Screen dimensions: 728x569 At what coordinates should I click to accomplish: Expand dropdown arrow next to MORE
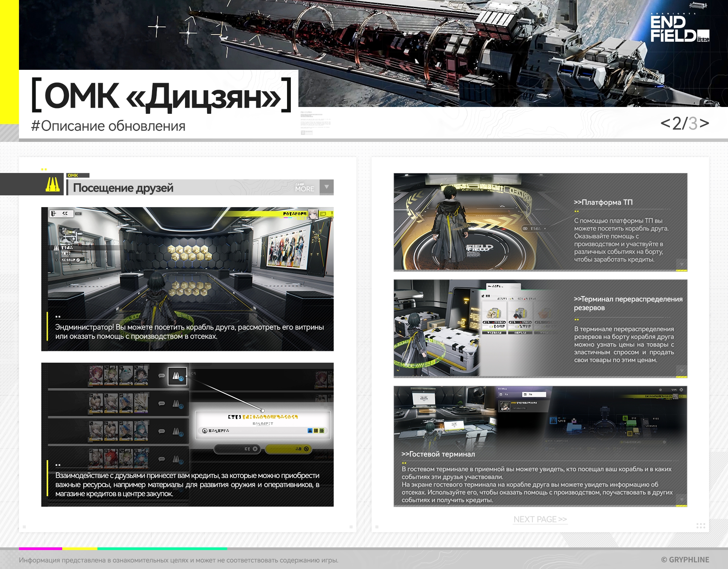(x=326, y=187)
